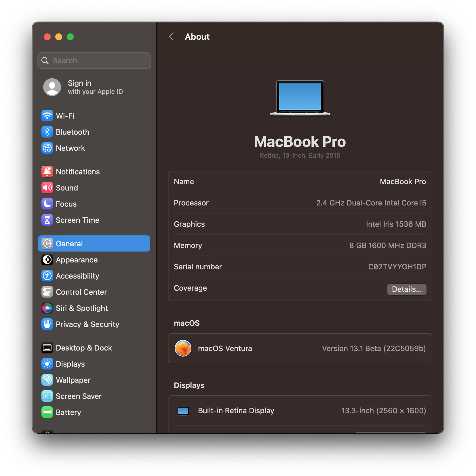Screen dimensions: 476x476
Task: Click the Privacy & Security hand icon
Action: [47, 324]
